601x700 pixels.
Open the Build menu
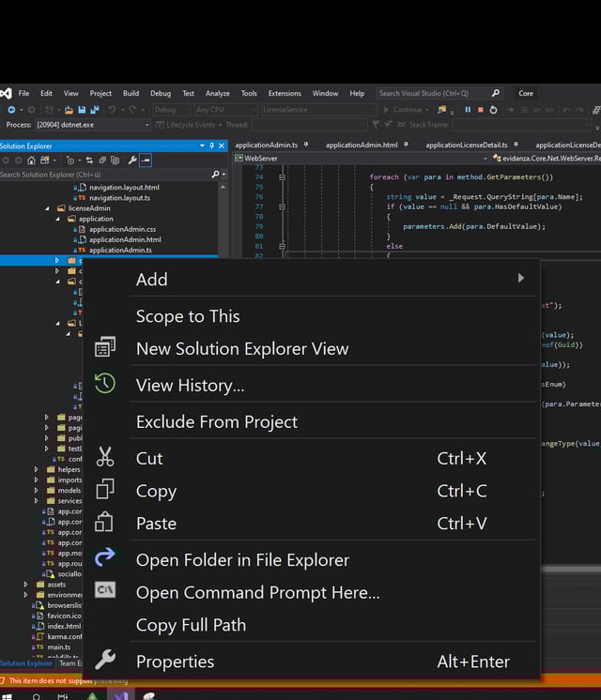(x=131, y=93)
